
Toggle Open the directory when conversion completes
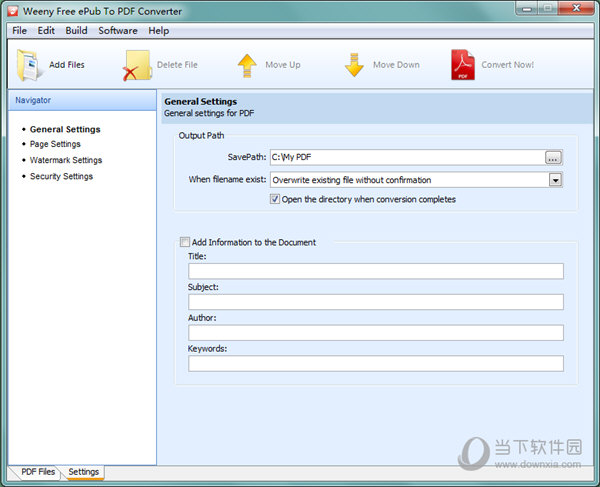pyautogui.click(x=275, y=199)
